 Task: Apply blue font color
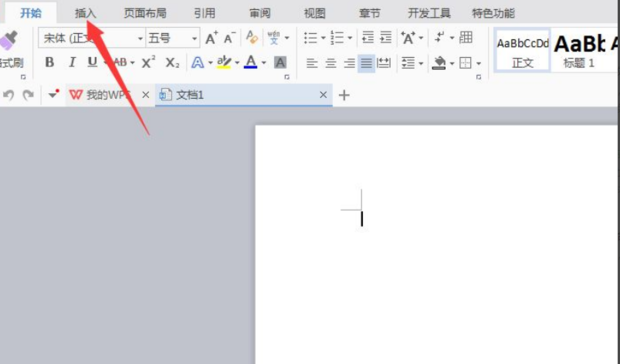tap(251, 62)
